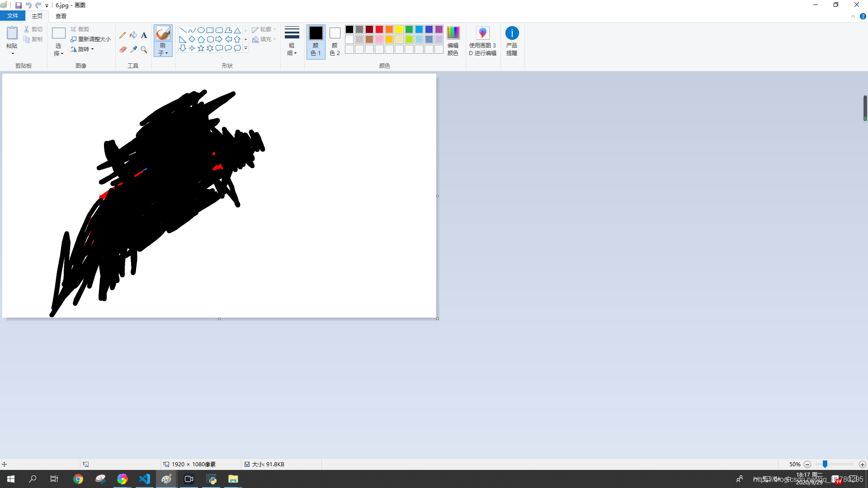This screenshot has height=488, width=868.
Task: Click the Outline shape option
Action: pos(264,29)
